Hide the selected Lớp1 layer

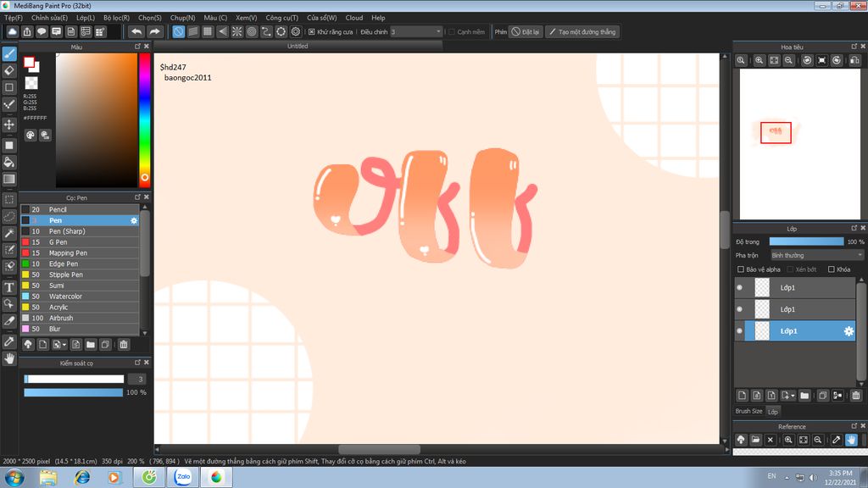(x=739, y=331)
